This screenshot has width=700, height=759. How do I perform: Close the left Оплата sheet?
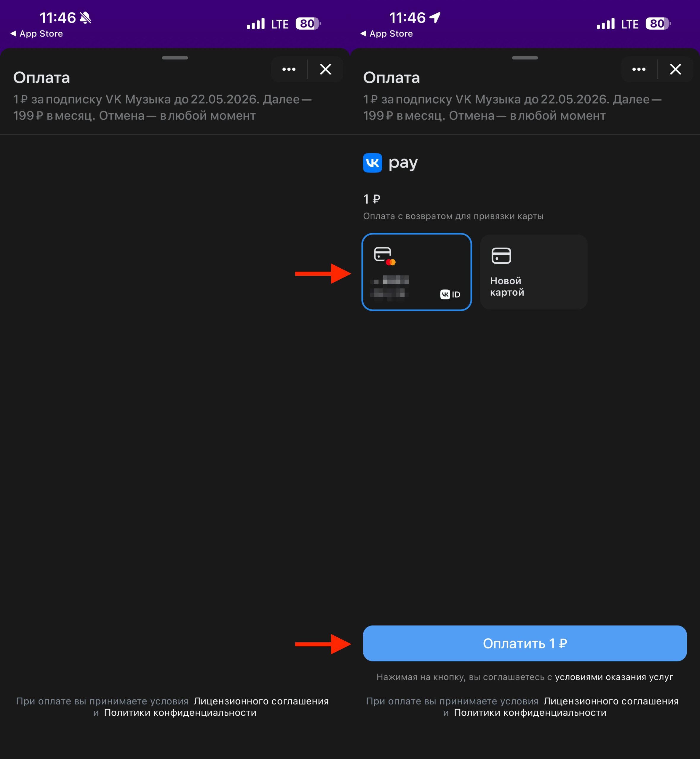[x=325, y=69]
